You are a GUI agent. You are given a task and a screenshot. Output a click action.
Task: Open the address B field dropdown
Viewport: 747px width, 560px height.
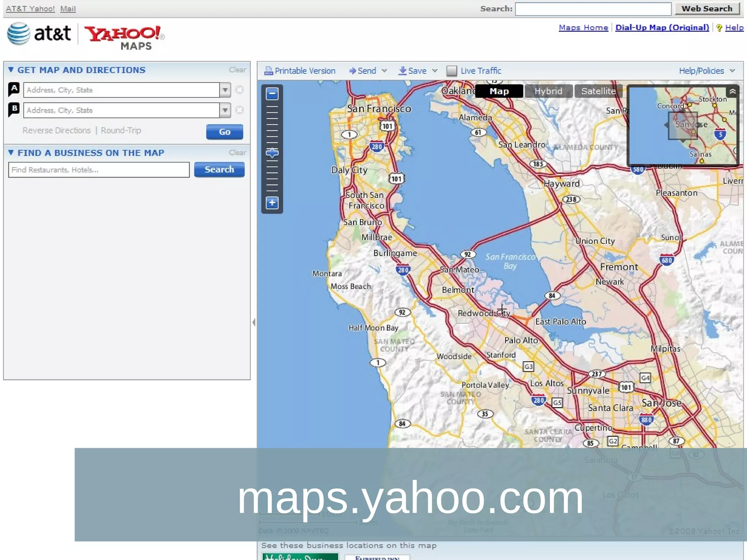(225, 110)
